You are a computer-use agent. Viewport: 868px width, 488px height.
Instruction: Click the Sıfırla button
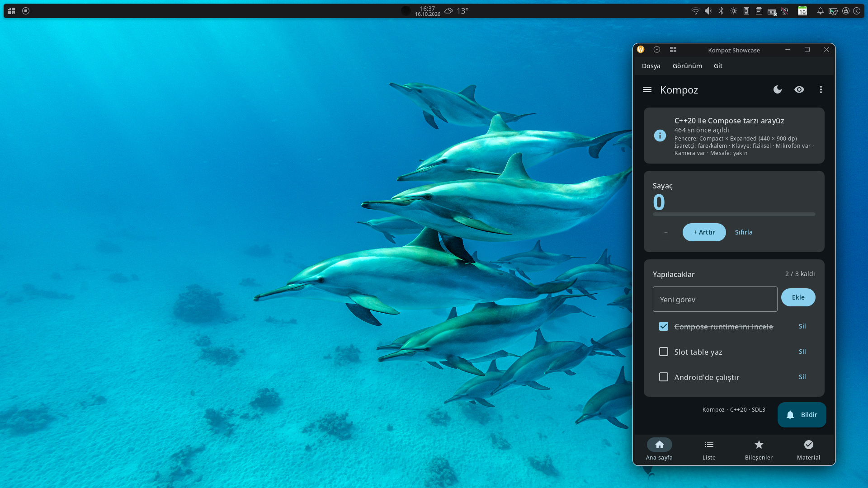point(744,232)
